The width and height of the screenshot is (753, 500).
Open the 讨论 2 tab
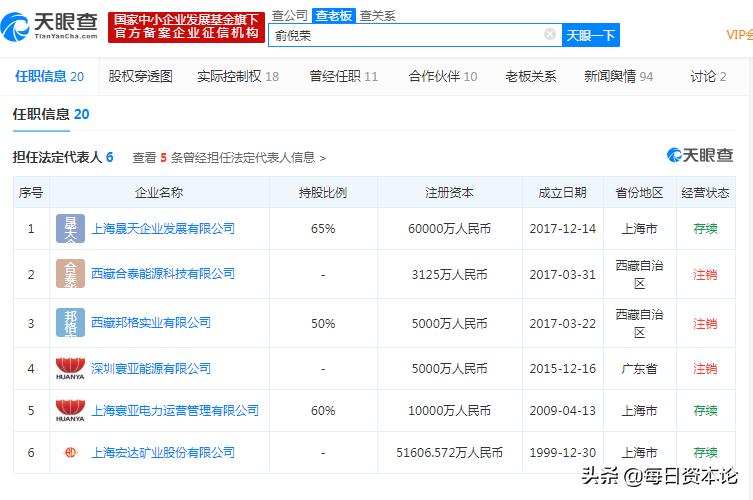(708, 76)
